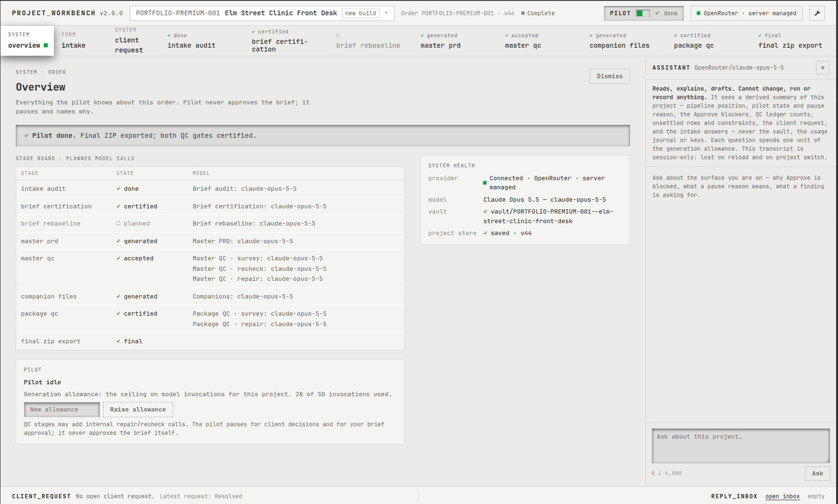
Task: Click the checkmark beside 'final' in final zip export row
Action: [x=118, y=341]
